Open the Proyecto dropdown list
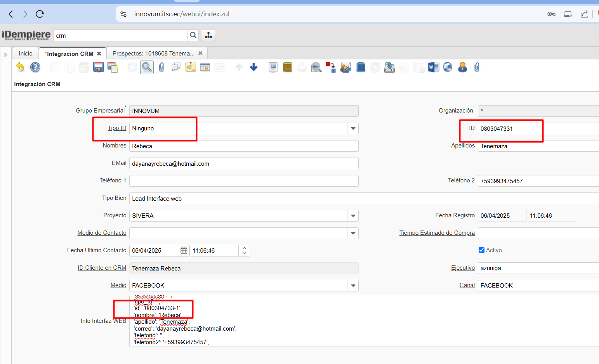Viewport: 599px width, 364px height. click(x=353, y=216)
